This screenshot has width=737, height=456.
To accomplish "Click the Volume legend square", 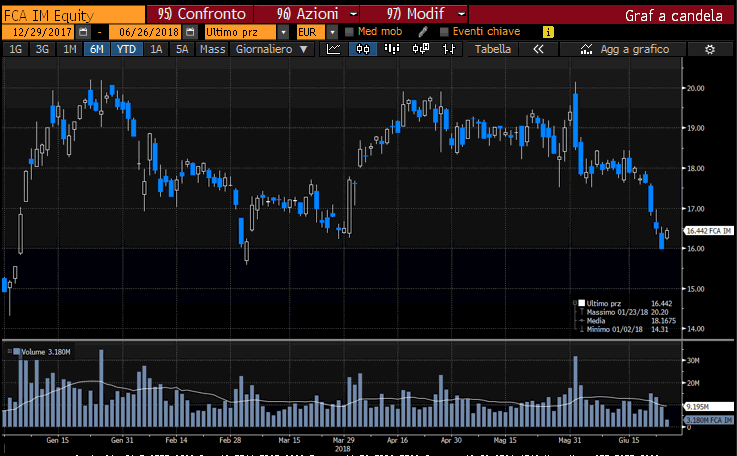I will coord(16,352).
